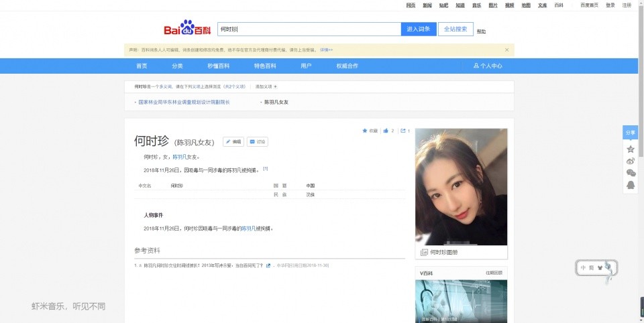Share to Weibo via sidebar icon

(631, 161)
